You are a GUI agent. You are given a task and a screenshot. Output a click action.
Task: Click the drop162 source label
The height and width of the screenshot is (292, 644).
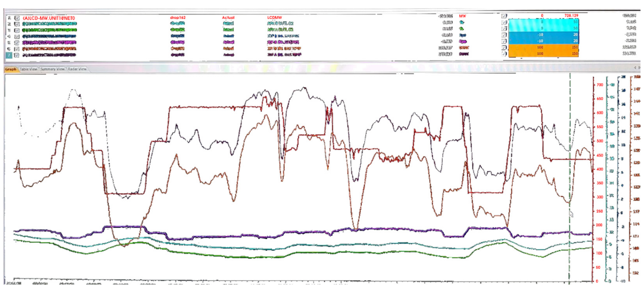177,17
